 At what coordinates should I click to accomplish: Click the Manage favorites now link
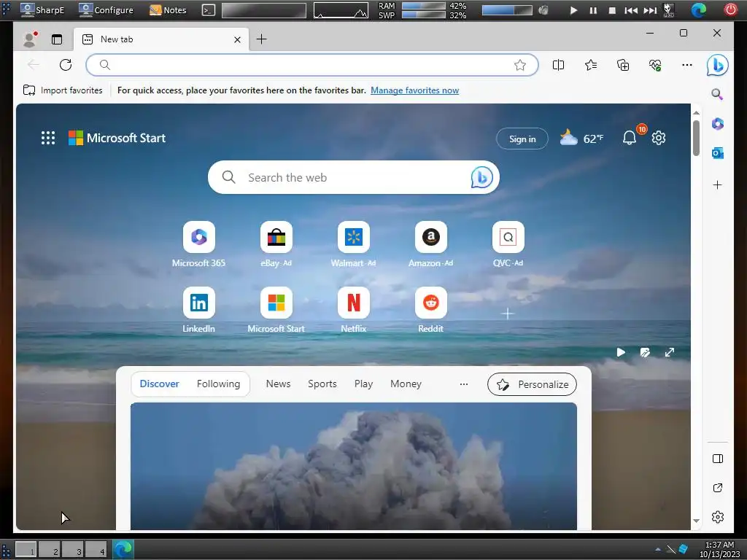tap(414, 90)
